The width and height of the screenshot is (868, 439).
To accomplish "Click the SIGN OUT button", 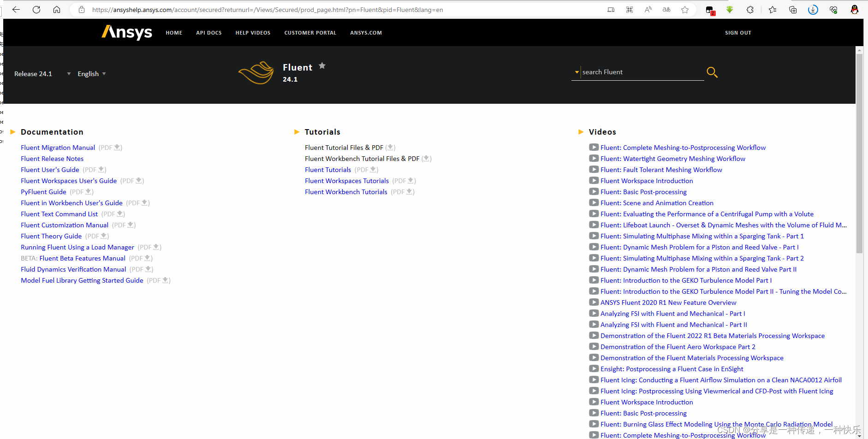I will (x=737, y=32).
